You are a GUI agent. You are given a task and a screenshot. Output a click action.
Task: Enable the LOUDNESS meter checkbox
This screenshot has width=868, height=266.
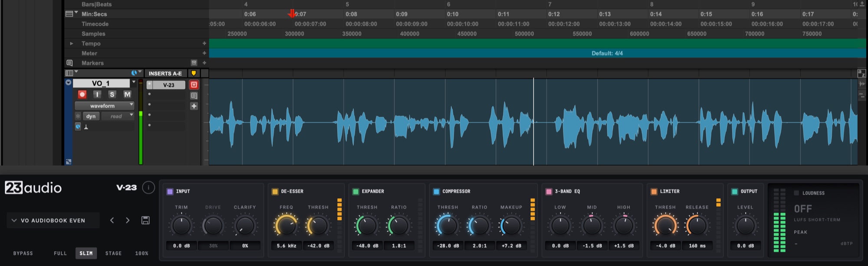796,193
